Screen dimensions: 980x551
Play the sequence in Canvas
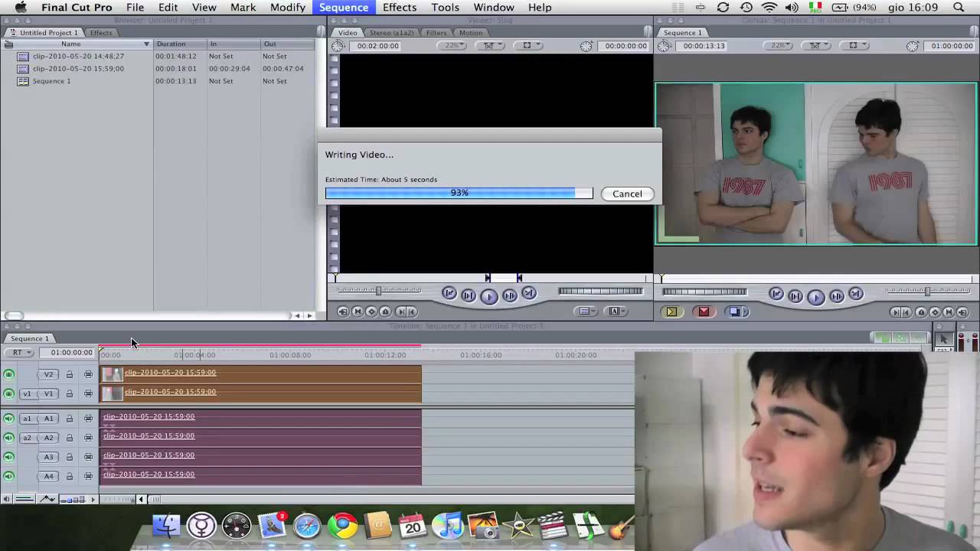click(816, 297)
